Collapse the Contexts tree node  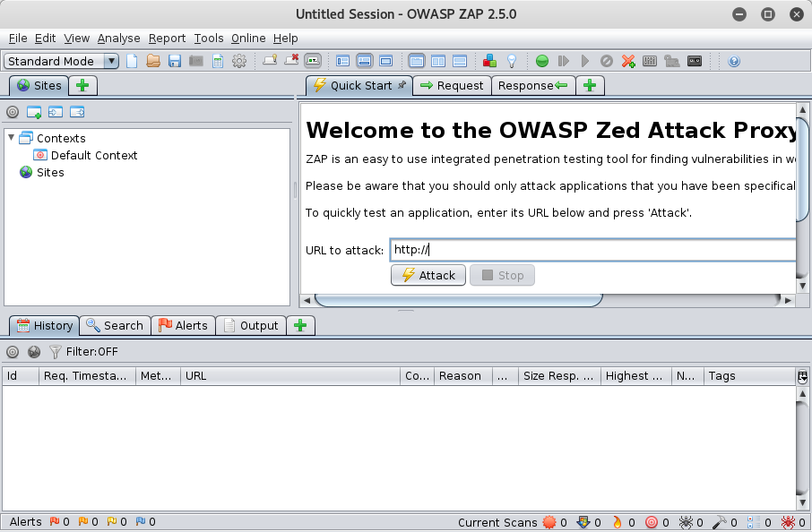pos(11,138)
